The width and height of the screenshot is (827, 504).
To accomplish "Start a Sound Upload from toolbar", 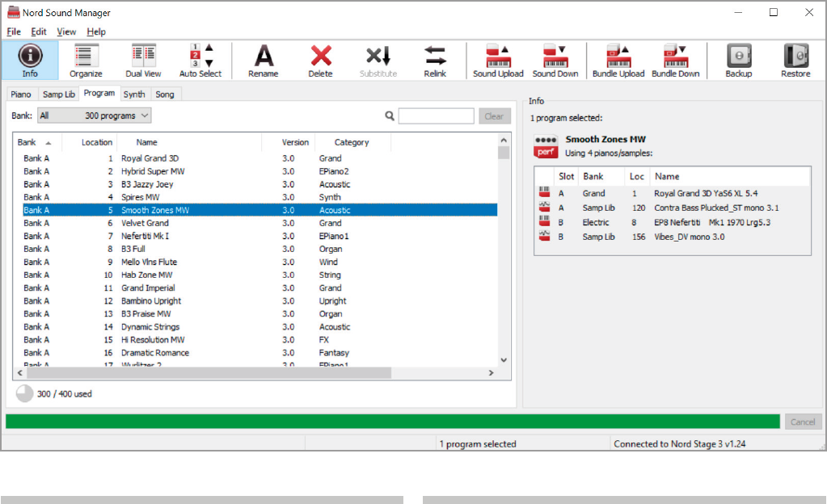I will click(x=498, y=61).
